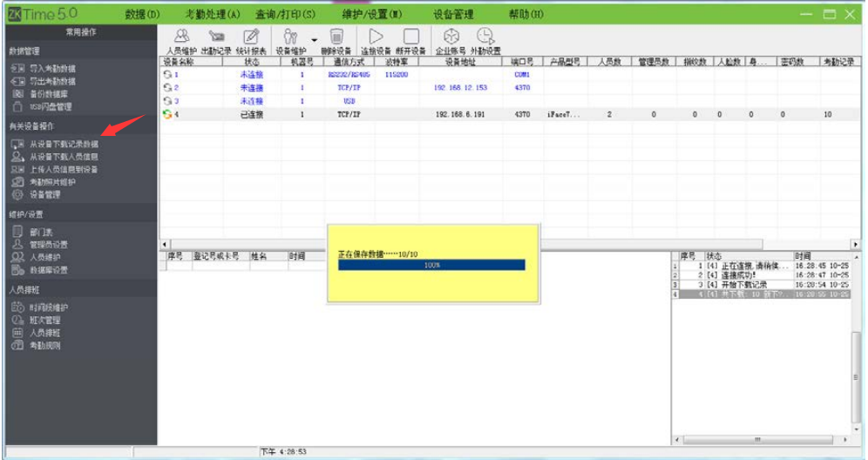Open 出勤记录 from the toolbar
This screenshot has width=868, height=460.
[216, 37]
